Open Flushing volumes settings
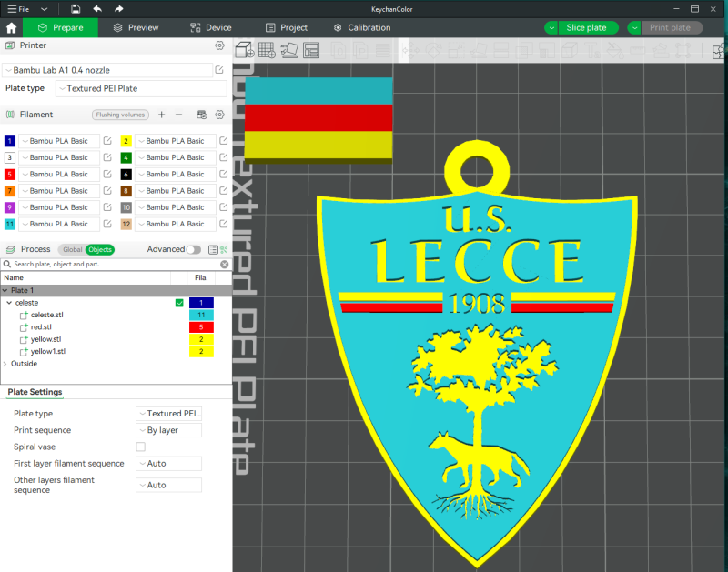 (120, 115)
